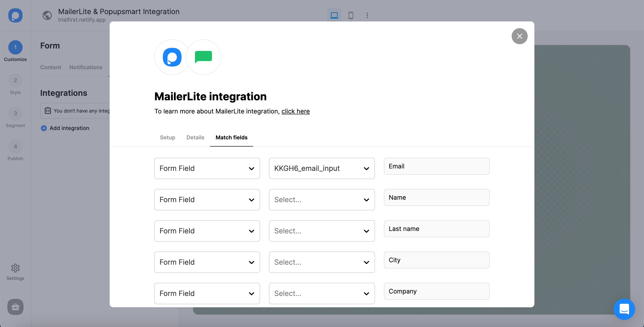Click the Add integration button
Image resolution: width=644 pixels, height=327 pixels.
(x=65, y=128)
